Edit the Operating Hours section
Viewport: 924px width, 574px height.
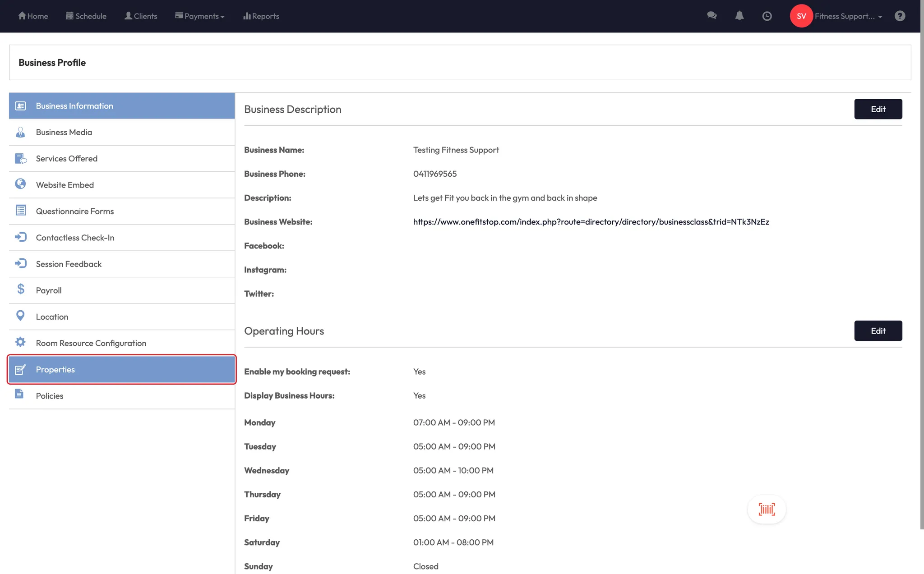pos(878,331)
